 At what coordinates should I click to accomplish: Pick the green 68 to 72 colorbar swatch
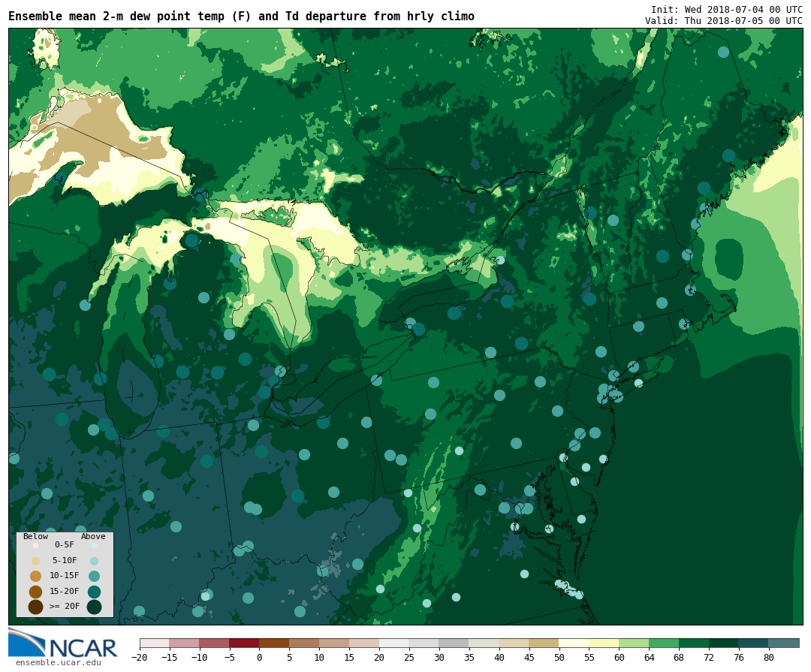pyautogui.click(x=694, y=643)
